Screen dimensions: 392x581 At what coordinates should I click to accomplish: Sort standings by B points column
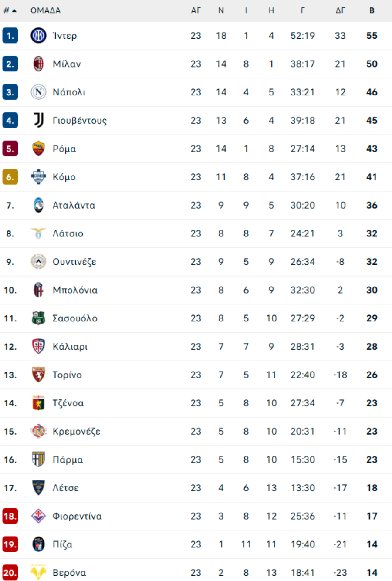click(x=372, y=10)
